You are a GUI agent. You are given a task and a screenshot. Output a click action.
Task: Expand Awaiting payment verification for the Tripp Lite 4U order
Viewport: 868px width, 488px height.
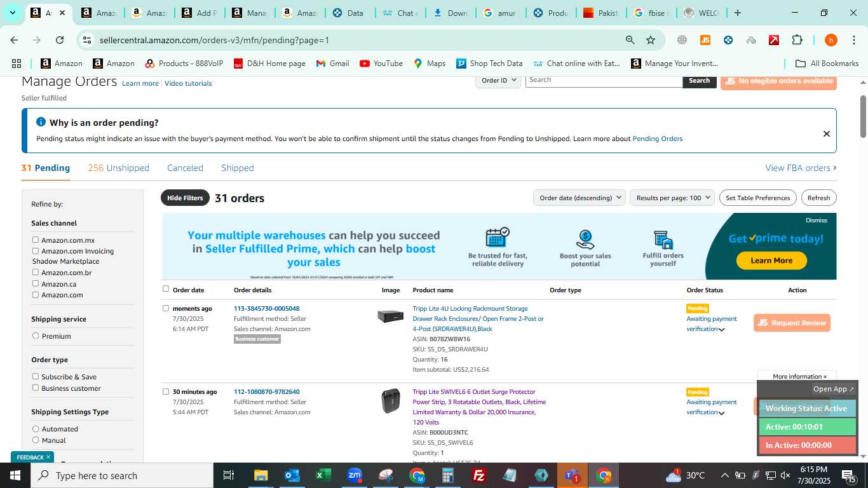click(721, 330)
